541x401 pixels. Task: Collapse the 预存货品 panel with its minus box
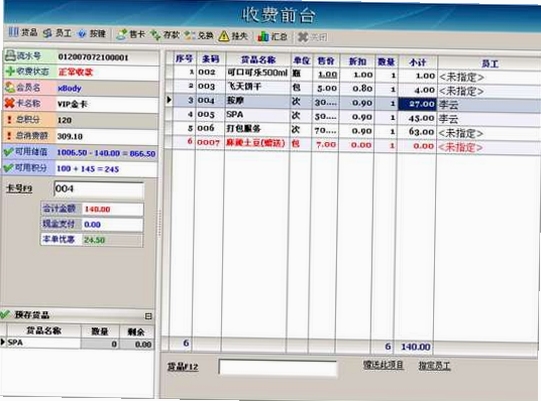coord(148,316)
